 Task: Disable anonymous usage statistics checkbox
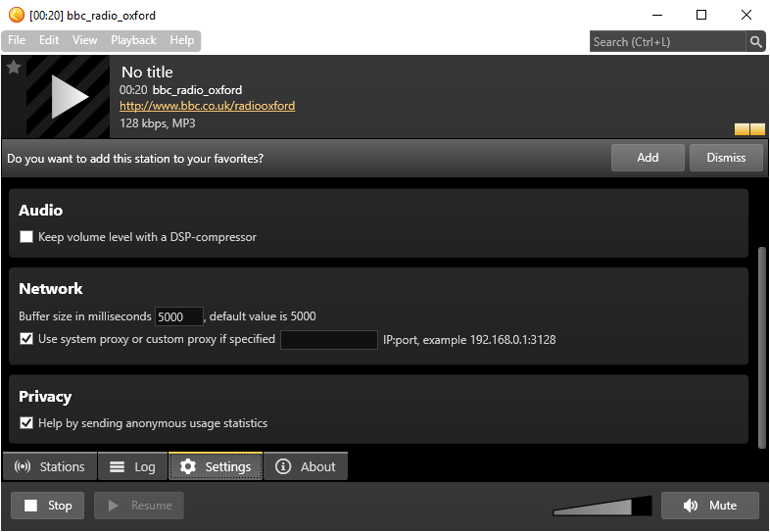26,423
